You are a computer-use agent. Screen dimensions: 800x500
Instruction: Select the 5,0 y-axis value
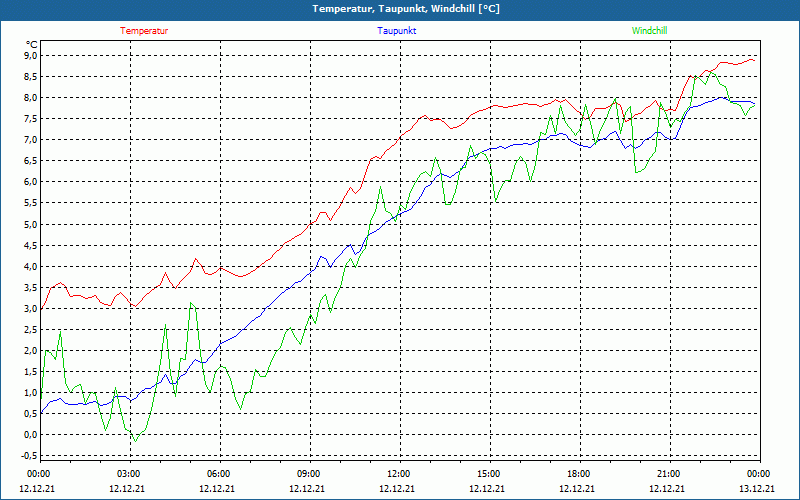click(31, 224)
